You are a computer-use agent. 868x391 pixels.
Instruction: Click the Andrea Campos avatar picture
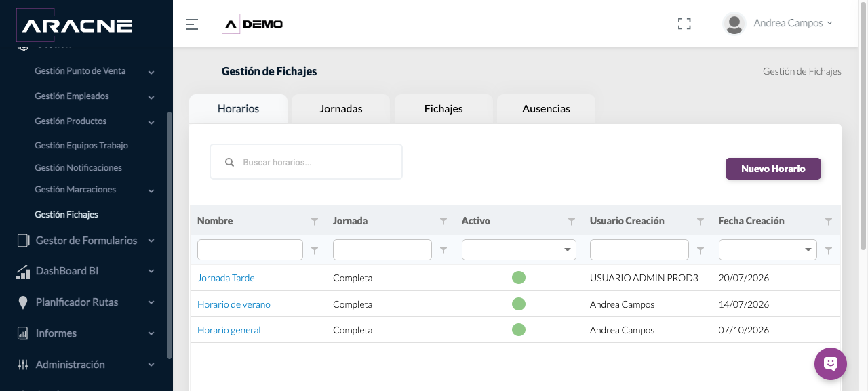coord(734,24)
